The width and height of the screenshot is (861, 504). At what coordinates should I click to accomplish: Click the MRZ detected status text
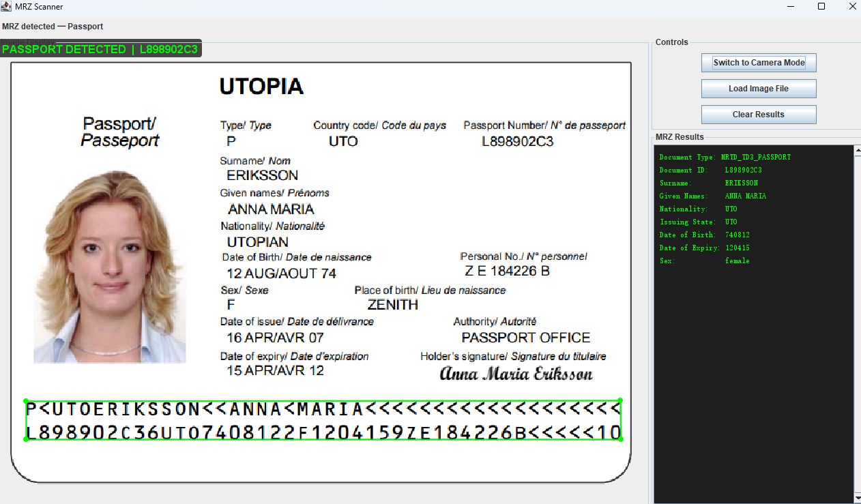point(53,27)
